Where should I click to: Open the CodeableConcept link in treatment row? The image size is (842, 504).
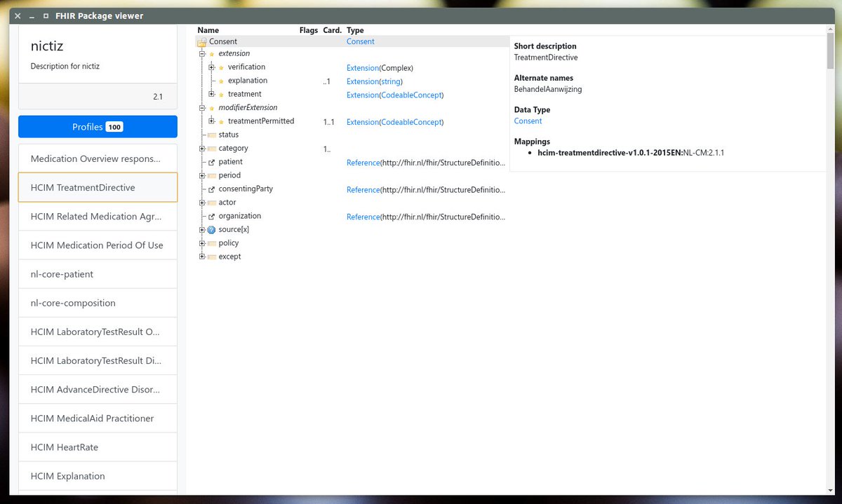tap(411, 95)
